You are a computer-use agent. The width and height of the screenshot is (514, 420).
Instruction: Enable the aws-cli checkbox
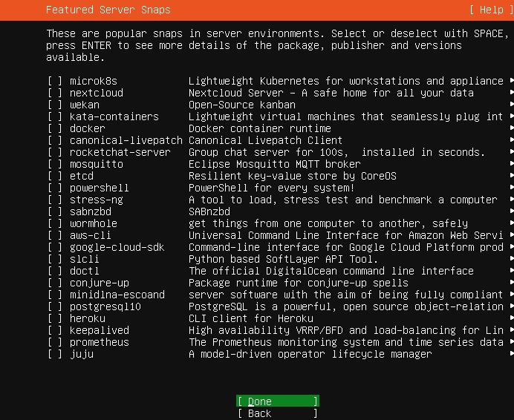click(55, 235)
